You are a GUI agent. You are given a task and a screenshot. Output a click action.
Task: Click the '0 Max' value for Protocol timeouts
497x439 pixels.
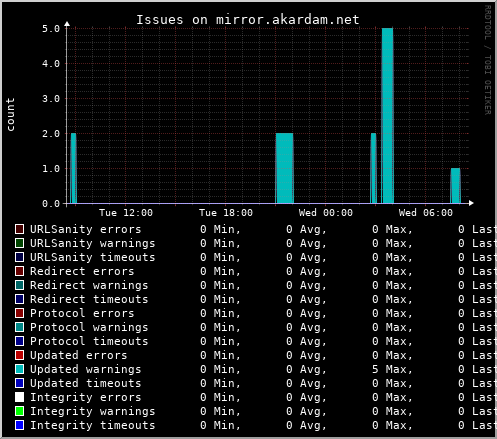[392, 341]
